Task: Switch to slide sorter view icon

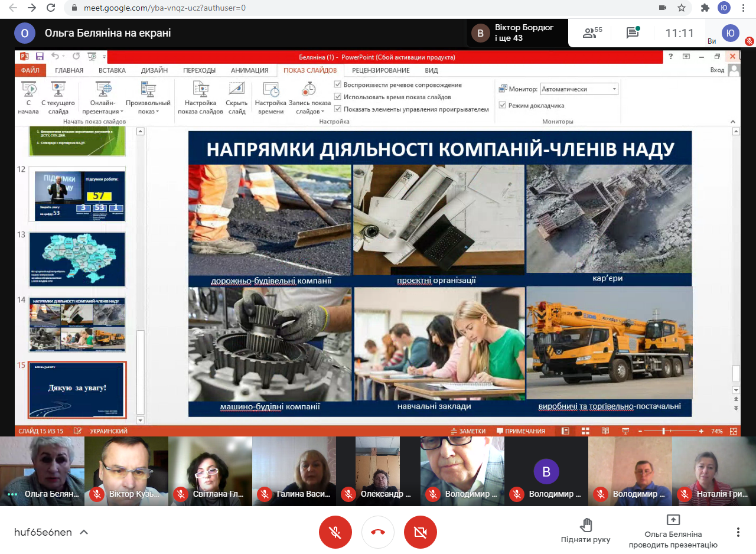Action: click(585, 431)
